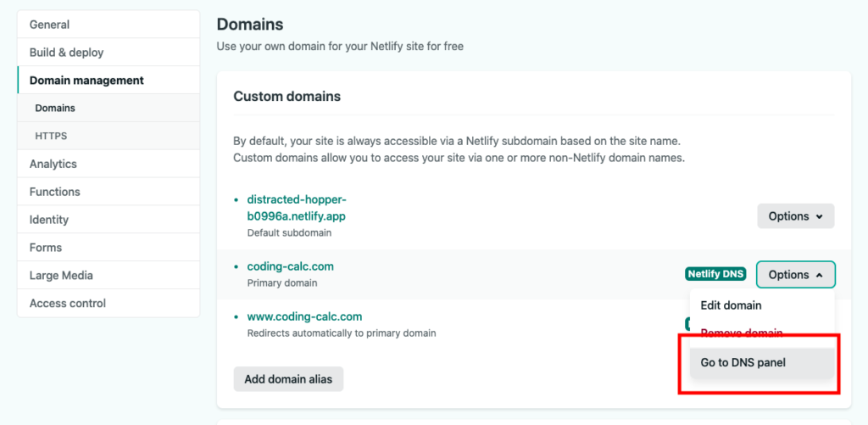Collapse Options dropdown for coding-calc.com
This screenshot has width=868, height=425.
tap(795, 274)
